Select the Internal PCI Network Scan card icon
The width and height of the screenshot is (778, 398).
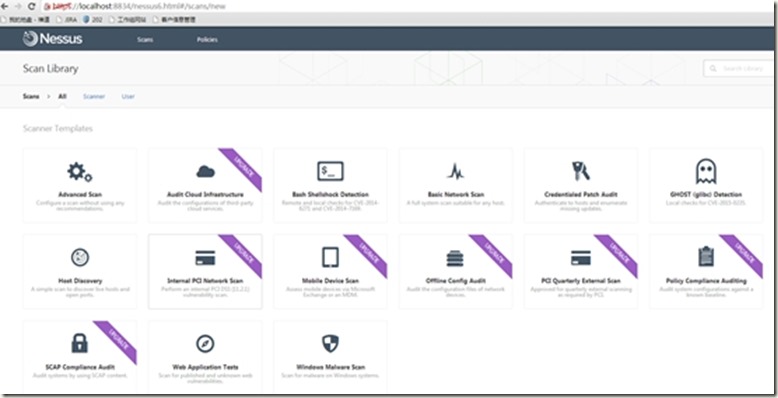click(x=205, y=258)
